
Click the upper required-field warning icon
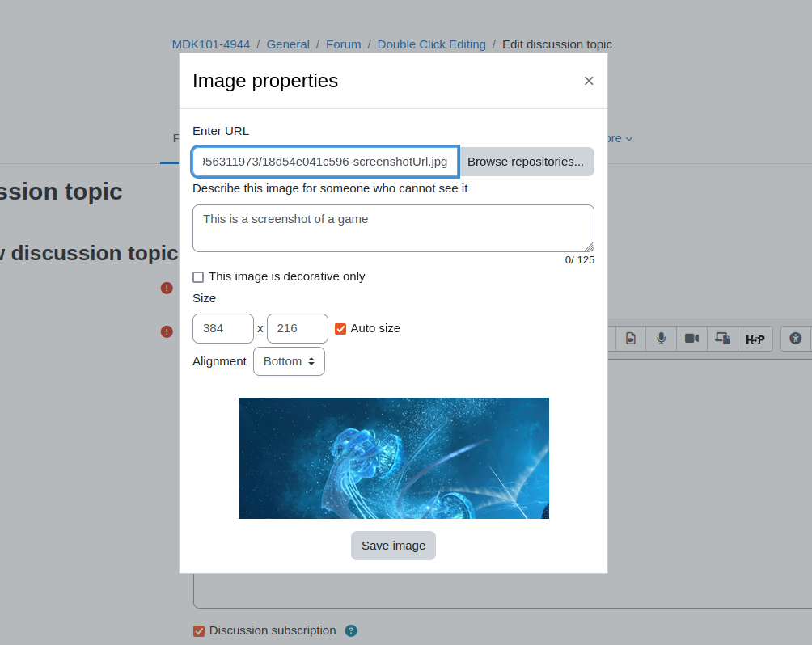(167, 288)
